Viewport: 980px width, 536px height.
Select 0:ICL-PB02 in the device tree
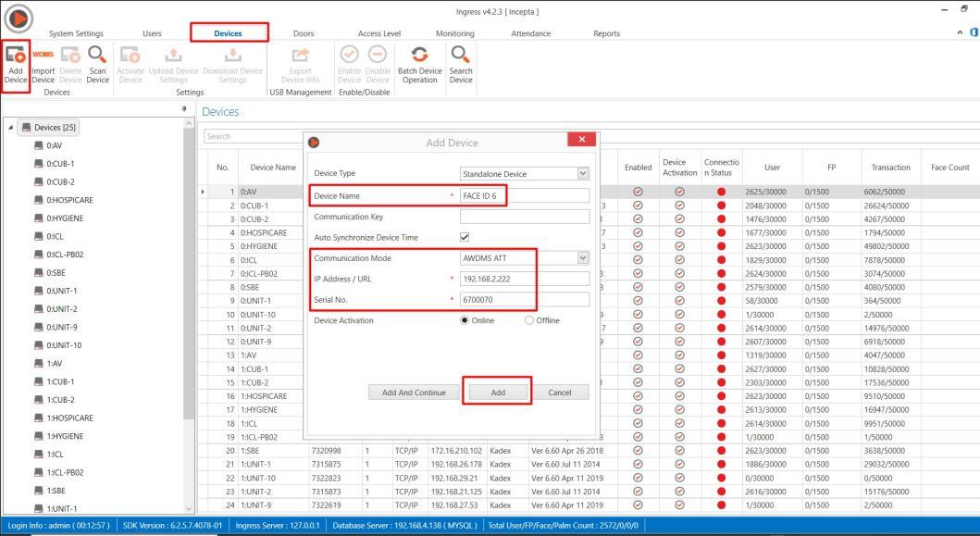pos(65,255)
